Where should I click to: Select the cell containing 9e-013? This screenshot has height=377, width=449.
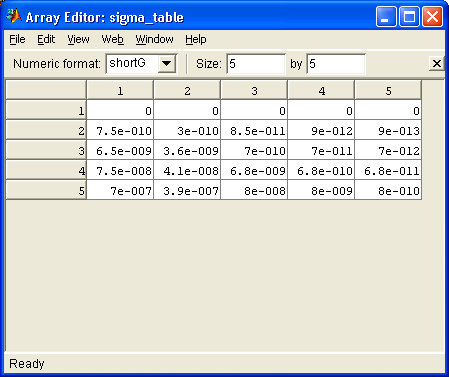[x=388, y=130]
